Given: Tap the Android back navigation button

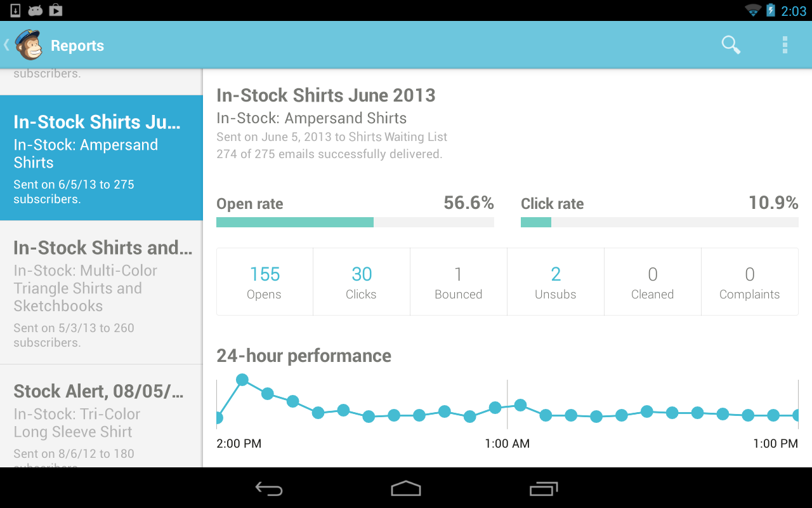Looking at the screenshot, I should pos(269,488).
